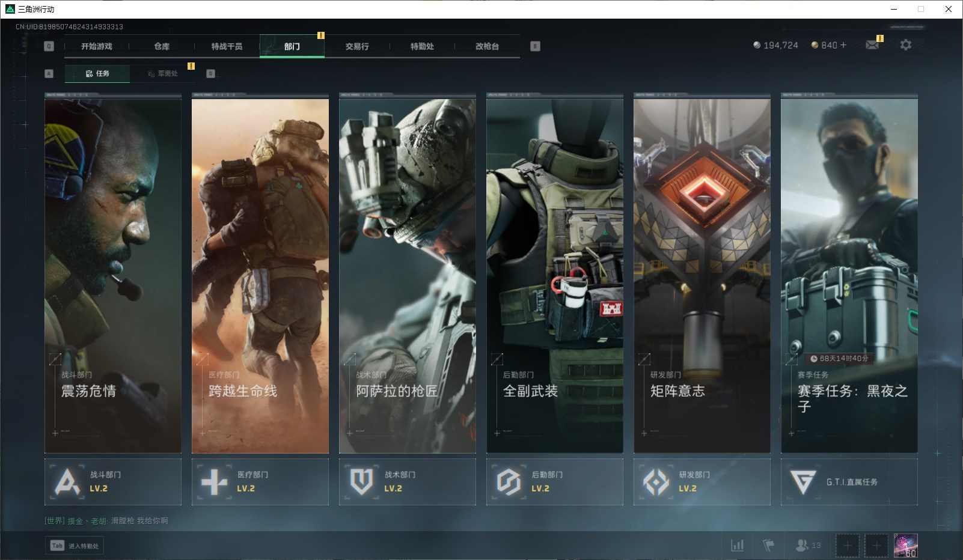963x560 pixels.
Task: Click Tab 进入特勤处 button
Action: click(75, 546)
